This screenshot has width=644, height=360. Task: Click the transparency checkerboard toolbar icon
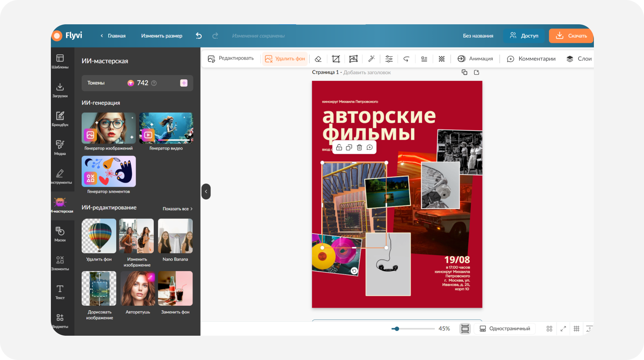coord(442,59)
